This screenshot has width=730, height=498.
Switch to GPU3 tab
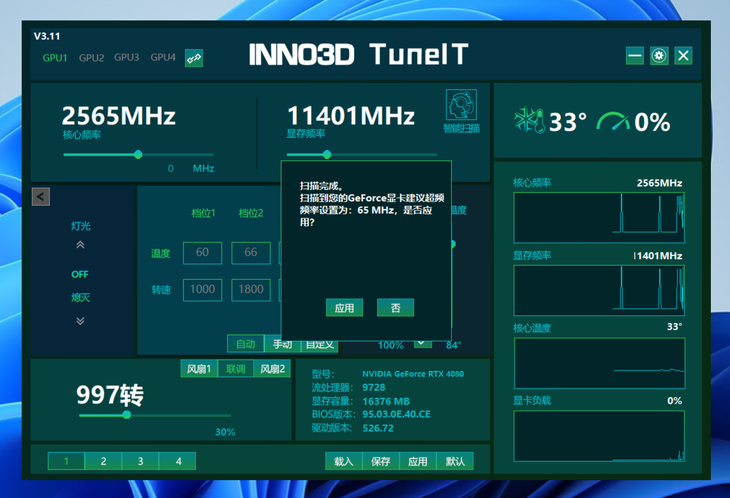tap(127, 57)
